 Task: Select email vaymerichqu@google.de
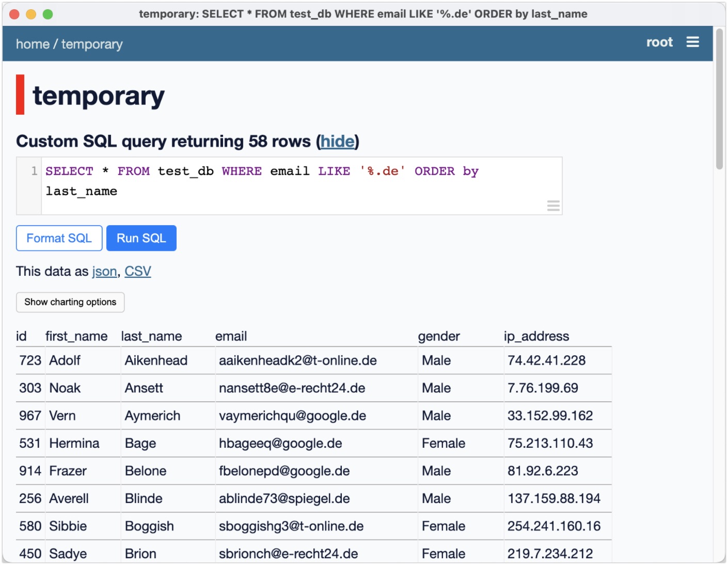coord(316,416)
